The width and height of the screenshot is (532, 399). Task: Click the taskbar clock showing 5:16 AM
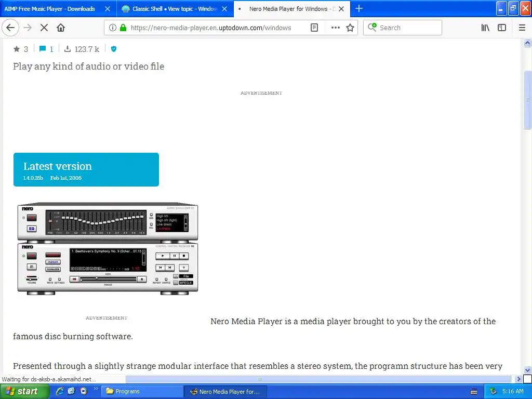tap(513, 391)
